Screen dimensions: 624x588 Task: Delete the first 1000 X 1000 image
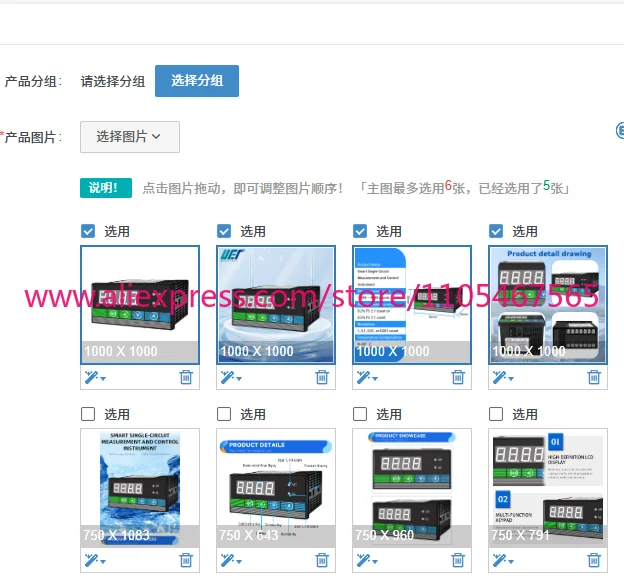click(x=186, y=377)
